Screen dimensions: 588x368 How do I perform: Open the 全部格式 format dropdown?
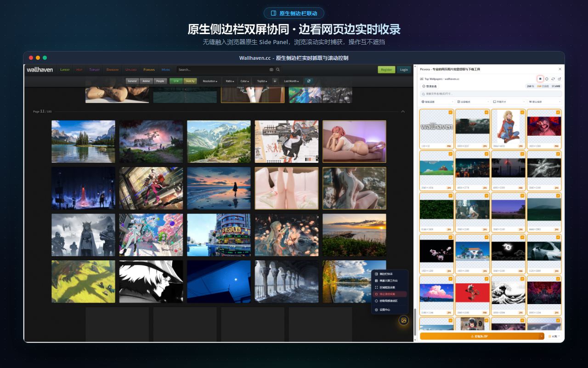[473, 102]
